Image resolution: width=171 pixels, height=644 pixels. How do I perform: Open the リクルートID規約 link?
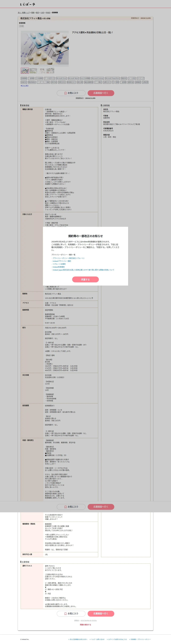[59, 264]
